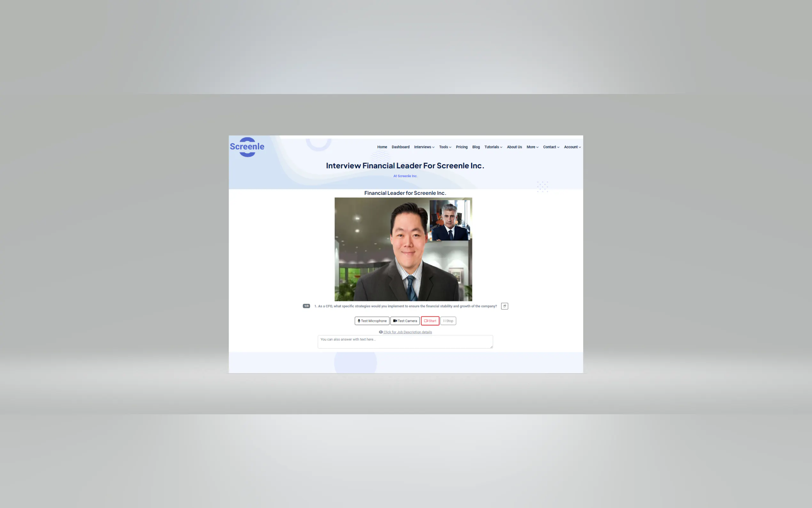The width and height of the screenshot is (812, 508).
Task: Open the About Us page
Action: coord(514,147)
